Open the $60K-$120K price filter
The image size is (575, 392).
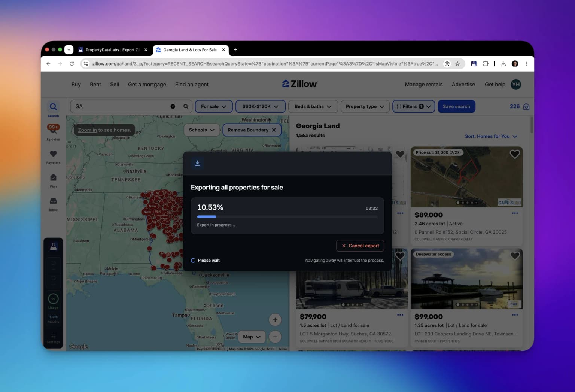point(260,106)
